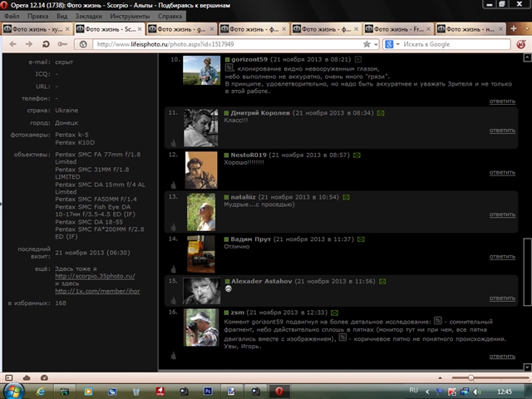This screenshot has width=532, height=399.
Task: Click the browser Back arrow button
Action: tap(12, 44)
